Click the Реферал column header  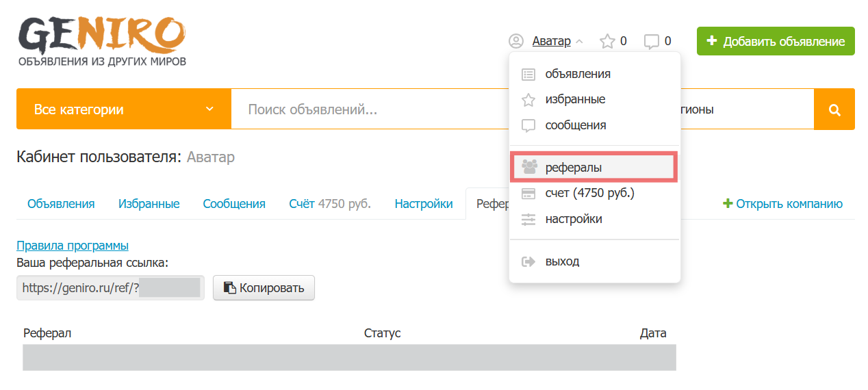coord(47,333)
